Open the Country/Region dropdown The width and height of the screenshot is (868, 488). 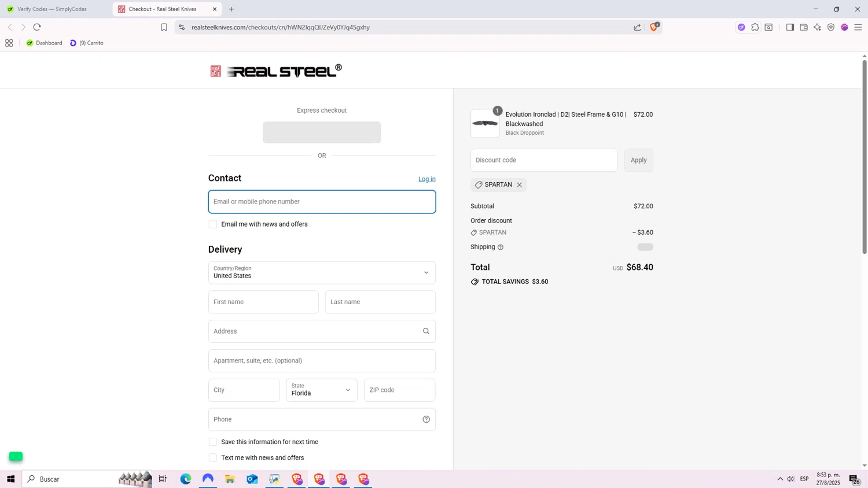pos(322,273)
